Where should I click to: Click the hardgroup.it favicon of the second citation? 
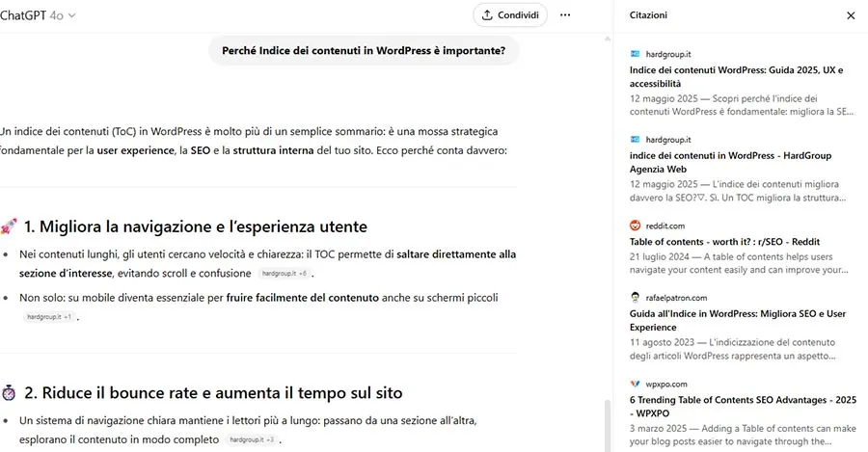click(x=635, y=140)
